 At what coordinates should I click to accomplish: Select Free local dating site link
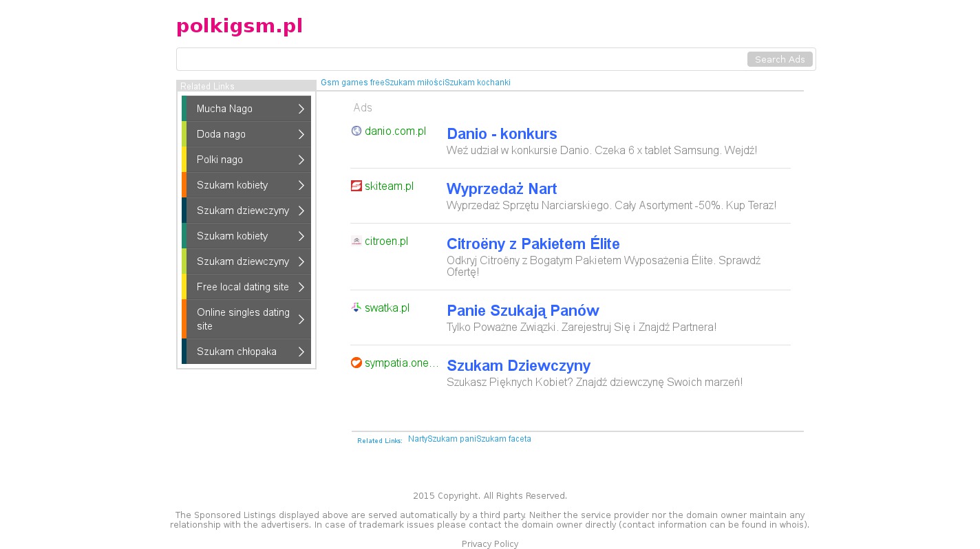click(x=242, y=287)
